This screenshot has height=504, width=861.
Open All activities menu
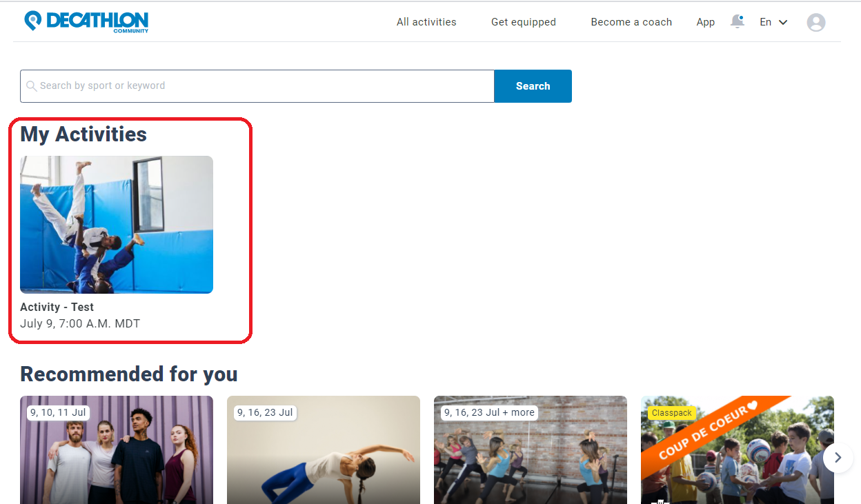pos(426,22)
